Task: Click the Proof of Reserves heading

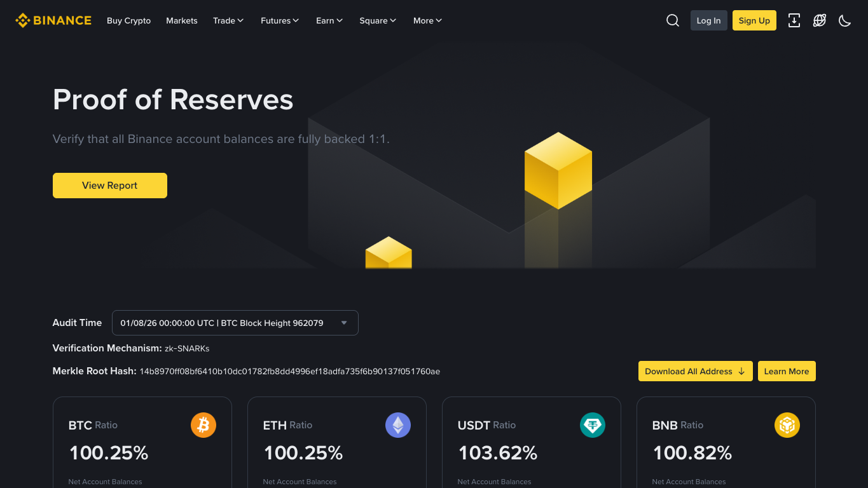Action: tap(173, 100)
